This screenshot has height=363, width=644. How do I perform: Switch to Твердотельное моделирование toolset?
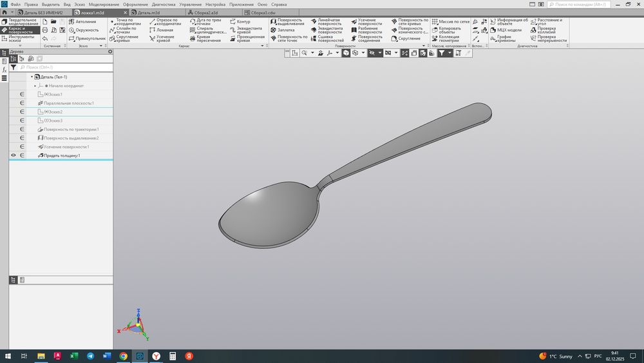20,22
